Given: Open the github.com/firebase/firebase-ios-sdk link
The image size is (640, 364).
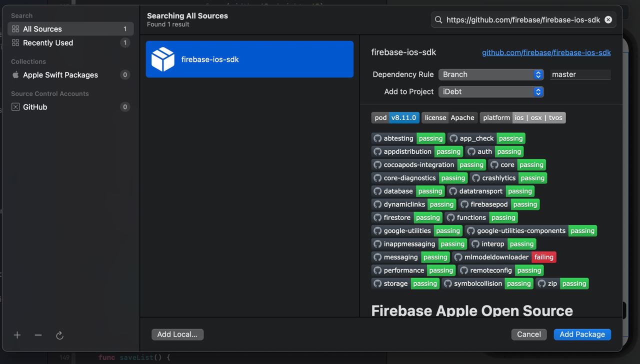Looking at the screenshot, I should click(x=546, y=52).
